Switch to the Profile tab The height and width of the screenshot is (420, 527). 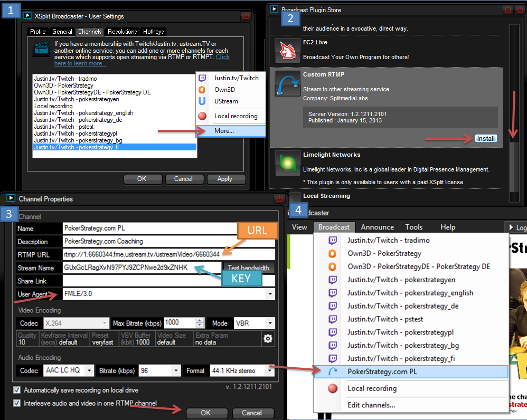(x=37, y=32)
